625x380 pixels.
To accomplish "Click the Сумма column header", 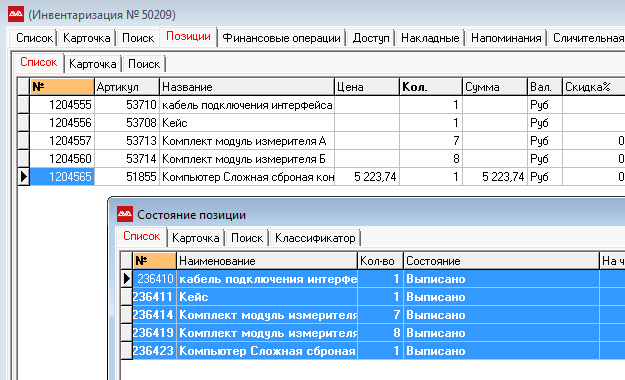I will tap(495, 87).
